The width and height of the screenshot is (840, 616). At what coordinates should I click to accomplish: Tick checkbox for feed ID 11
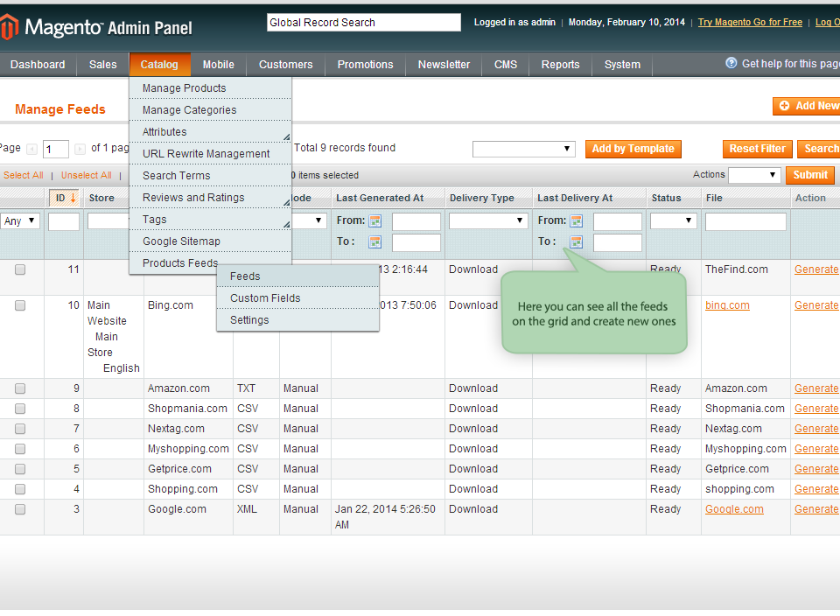(x=20, y=269)
